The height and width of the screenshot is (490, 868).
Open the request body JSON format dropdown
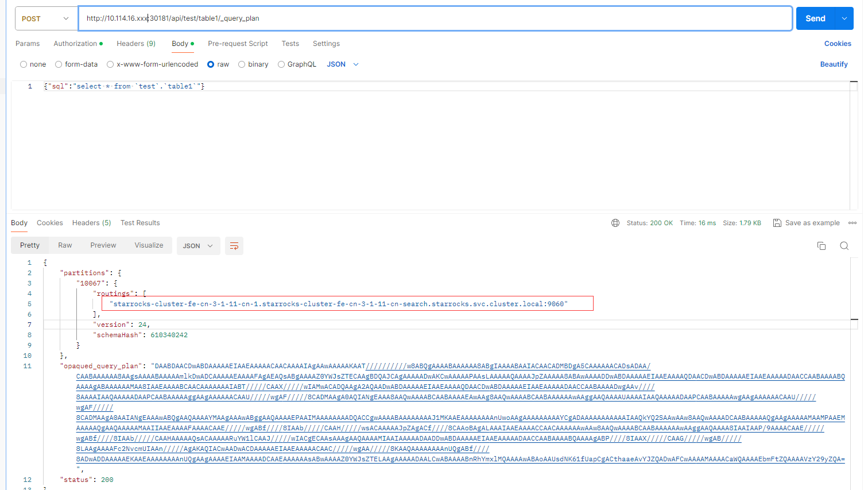[343, 64]
